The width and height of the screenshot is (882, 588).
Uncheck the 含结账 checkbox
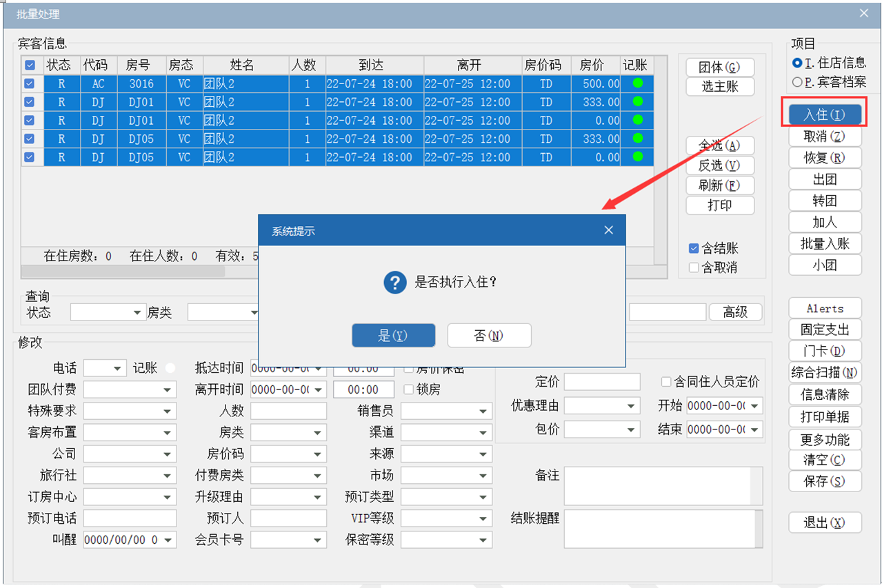coord(694,248)
